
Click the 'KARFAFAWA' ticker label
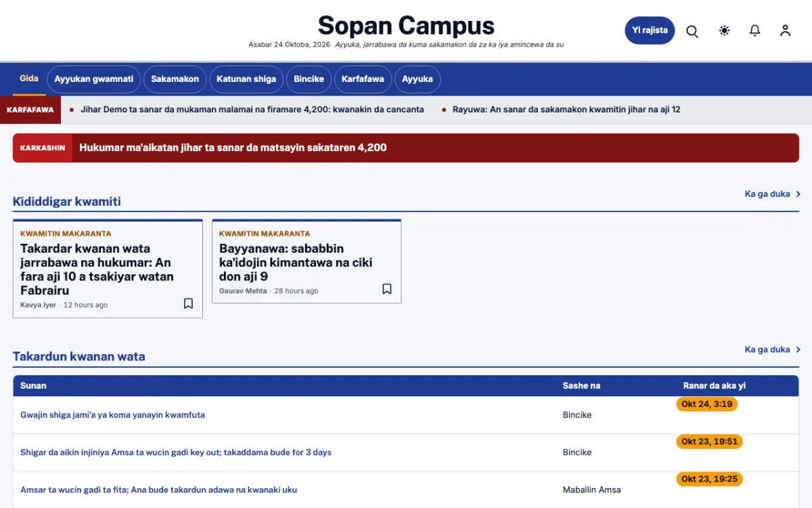(x=30, y=110)
